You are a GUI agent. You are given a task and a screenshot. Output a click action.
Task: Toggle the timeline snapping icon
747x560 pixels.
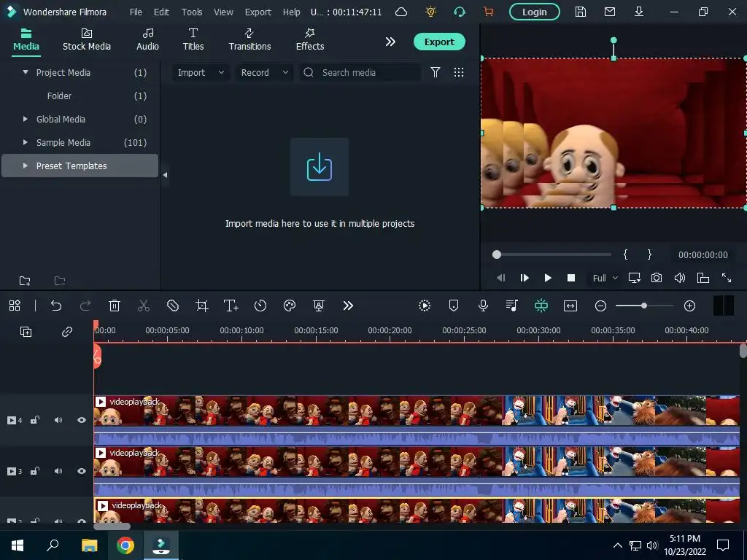(541, 306)
